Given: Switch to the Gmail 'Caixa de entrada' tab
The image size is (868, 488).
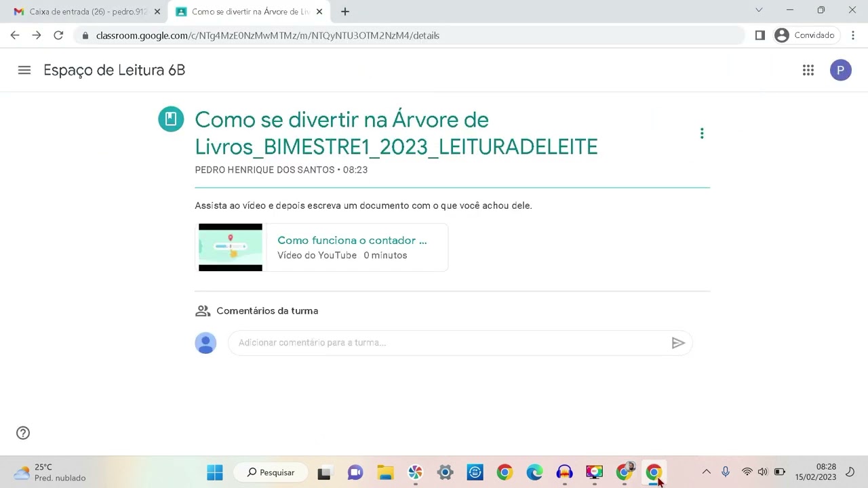Looking at the screenshot, I should [88, 12].
